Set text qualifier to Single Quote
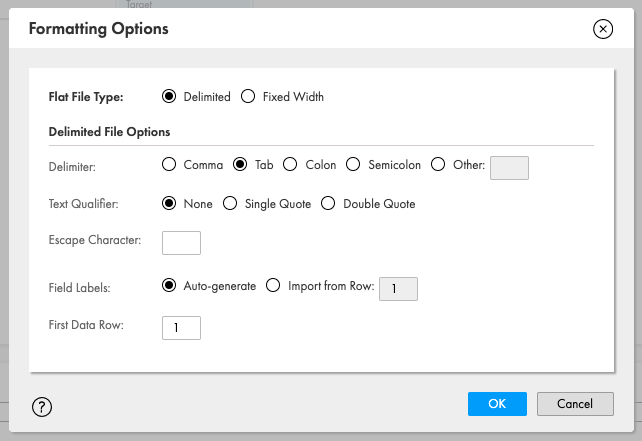The image size is (642, 441). tap(230, 204)
